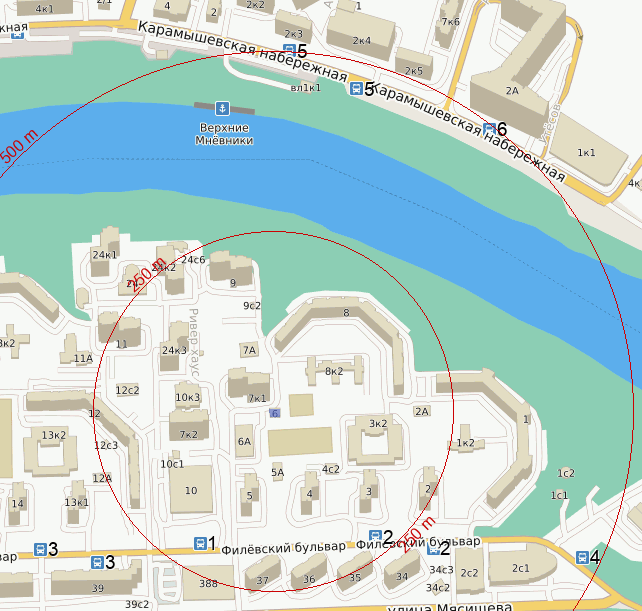Click bus stop 2 icon above building 35

(375, 537)
